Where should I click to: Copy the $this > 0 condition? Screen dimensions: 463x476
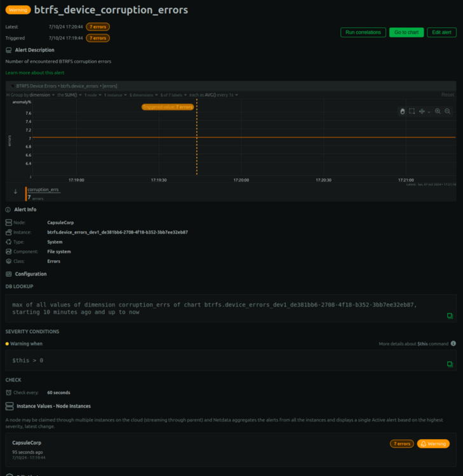click(450, 364)
